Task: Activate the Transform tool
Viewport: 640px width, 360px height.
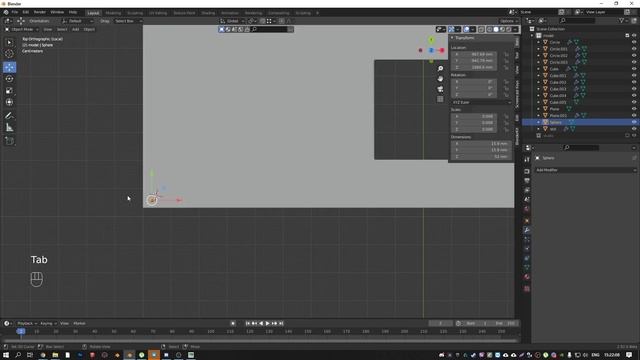Action: (9, 102)
